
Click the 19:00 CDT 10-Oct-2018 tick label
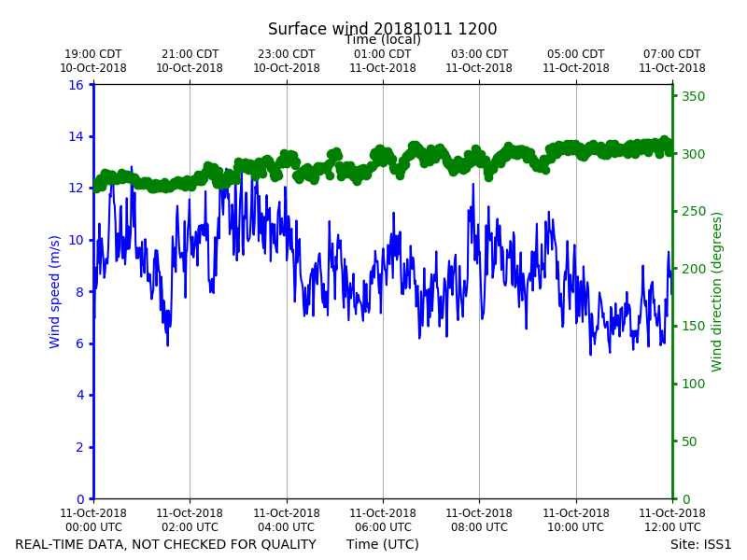(x=93, y=61)
